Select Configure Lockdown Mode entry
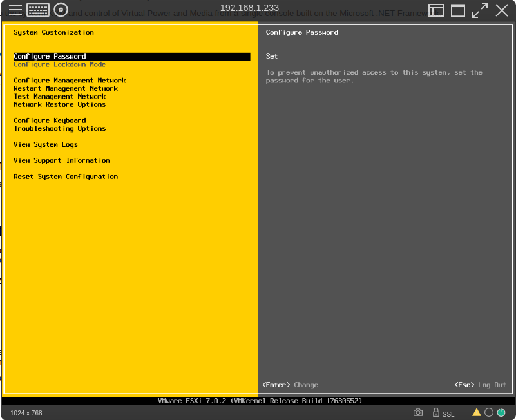 60,64
